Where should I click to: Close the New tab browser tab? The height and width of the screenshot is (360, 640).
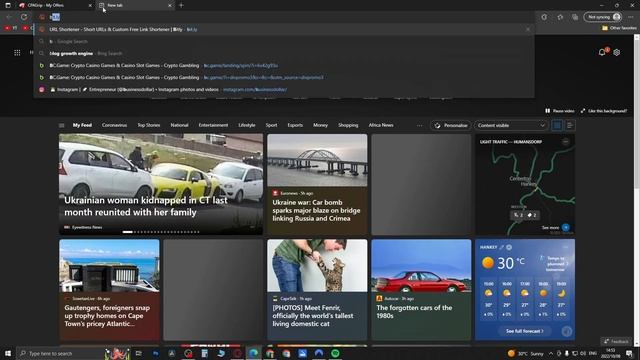click(x=170, y=5)
